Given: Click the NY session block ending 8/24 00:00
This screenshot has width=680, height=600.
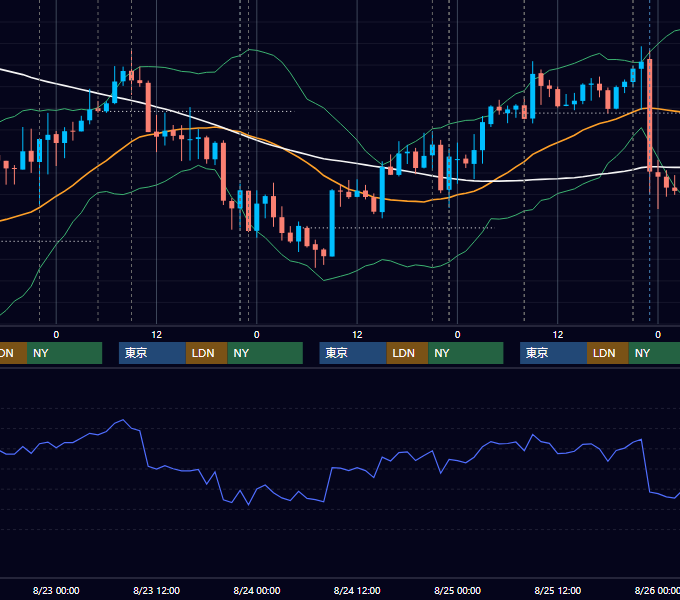Looking at the screenshot, I should pyautogui.click(x=265, y=353).
